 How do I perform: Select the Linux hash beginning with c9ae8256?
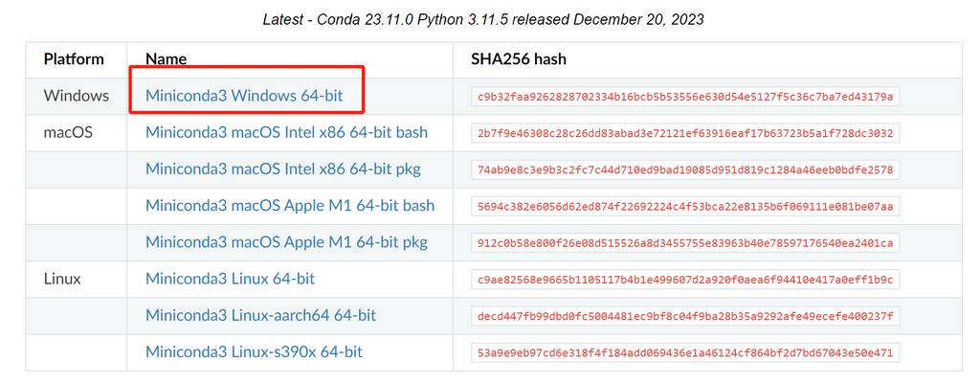click(685, 280)
